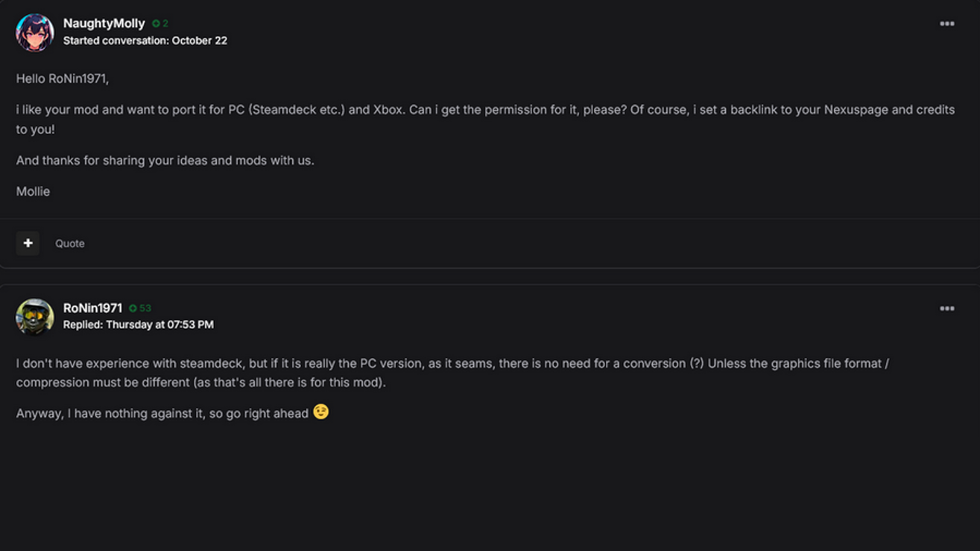Screen dimensions: 980x551
Task: Click NaughtyMolly's avatar image
Action: tap(35, 32)
